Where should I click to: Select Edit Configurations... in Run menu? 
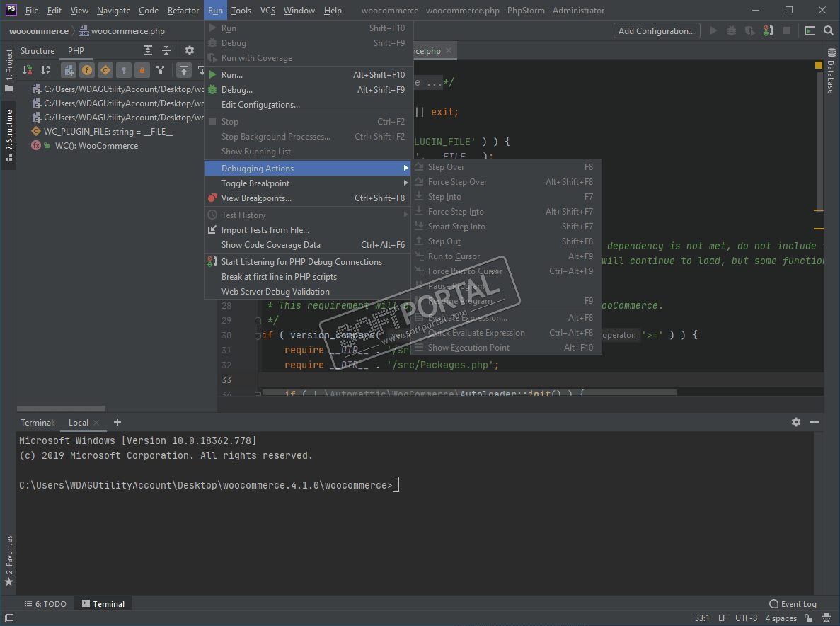tap(307, 105)
